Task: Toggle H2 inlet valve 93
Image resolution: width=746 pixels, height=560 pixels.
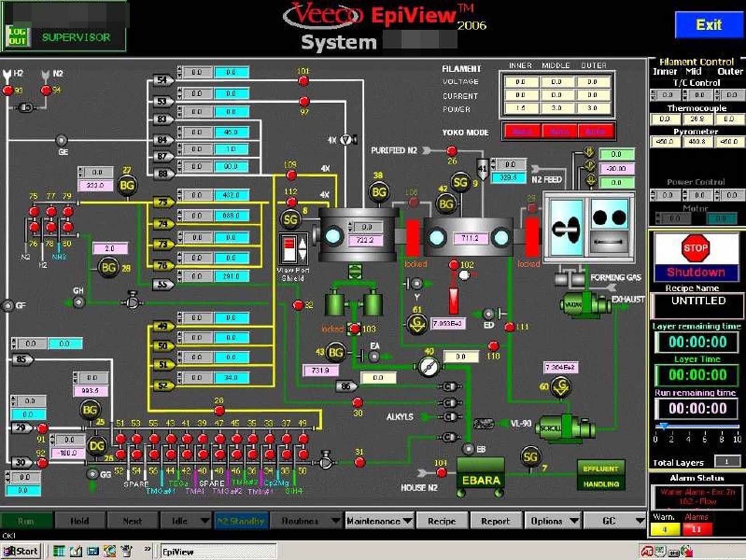Action: [8, 90]
